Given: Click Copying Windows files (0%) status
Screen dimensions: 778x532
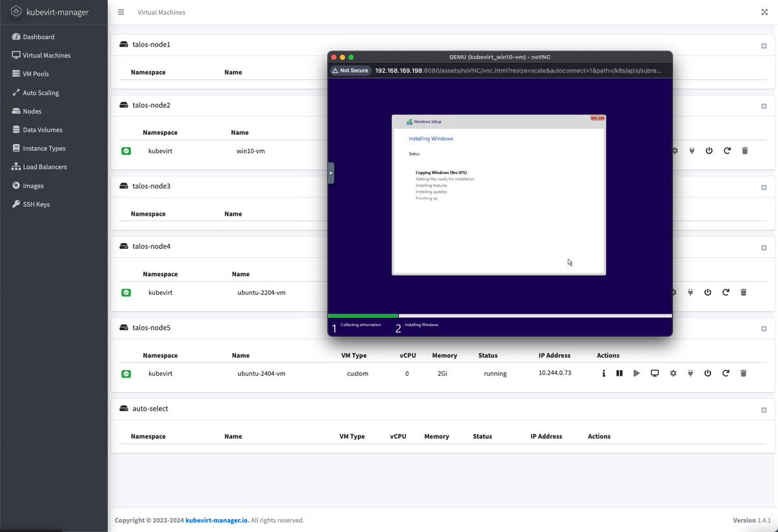Looking at the screenshot, I should tap(442, 172).
